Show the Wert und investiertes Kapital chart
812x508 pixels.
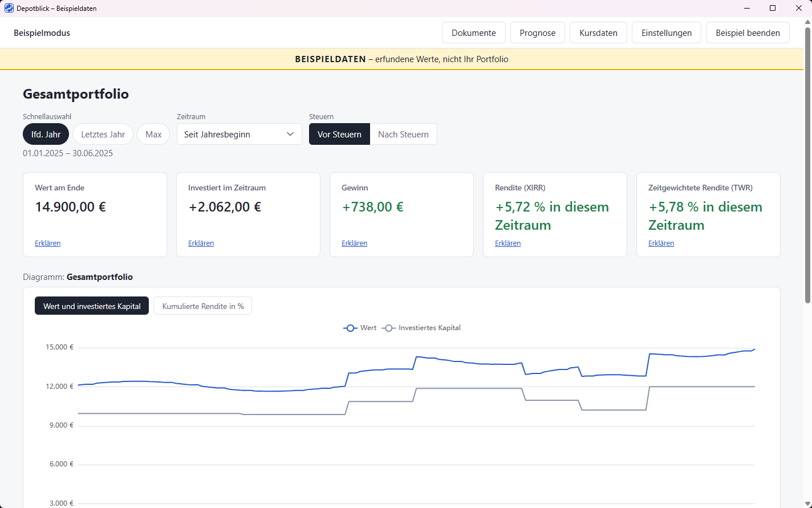click(x=92, y=306)
